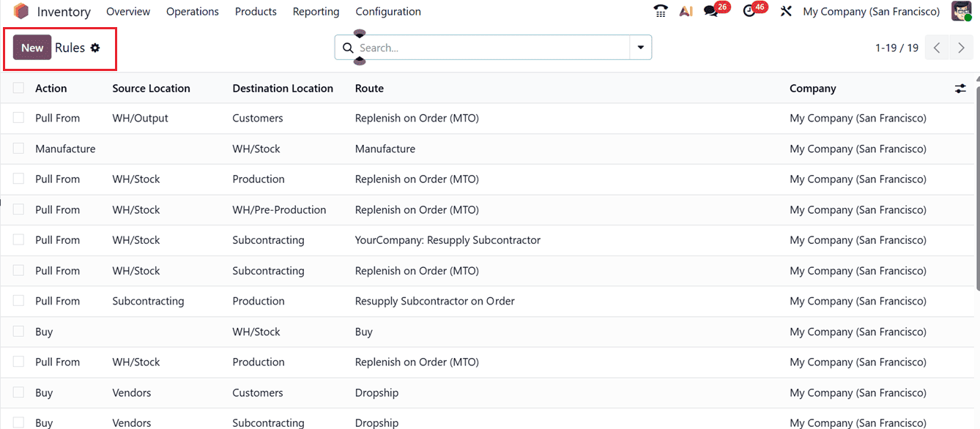This screenshot has width=980, height=429.
Task: Open the messages conversations icon
Action: [x=709, y=12]
